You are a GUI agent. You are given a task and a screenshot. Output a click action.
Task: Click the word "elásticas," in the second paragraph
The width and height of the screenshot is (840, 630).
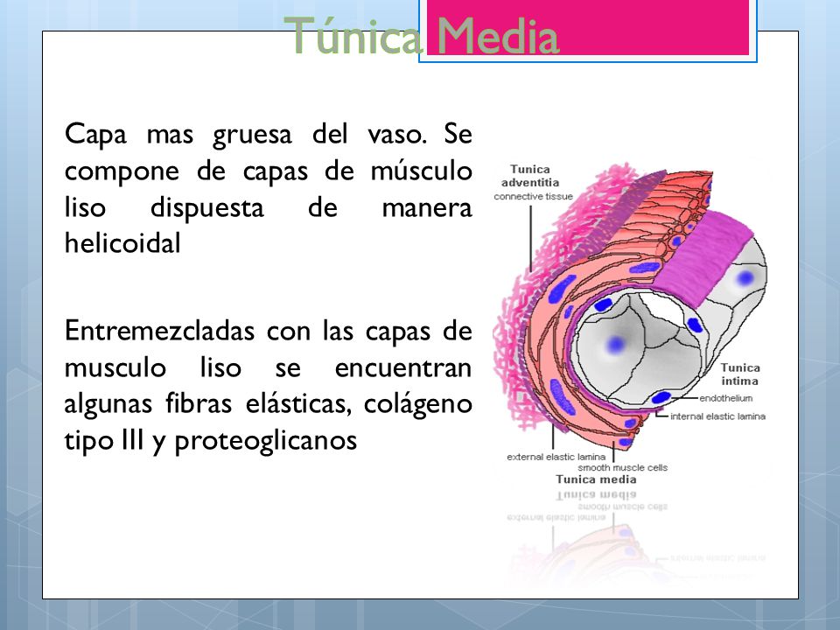[298, 404]
